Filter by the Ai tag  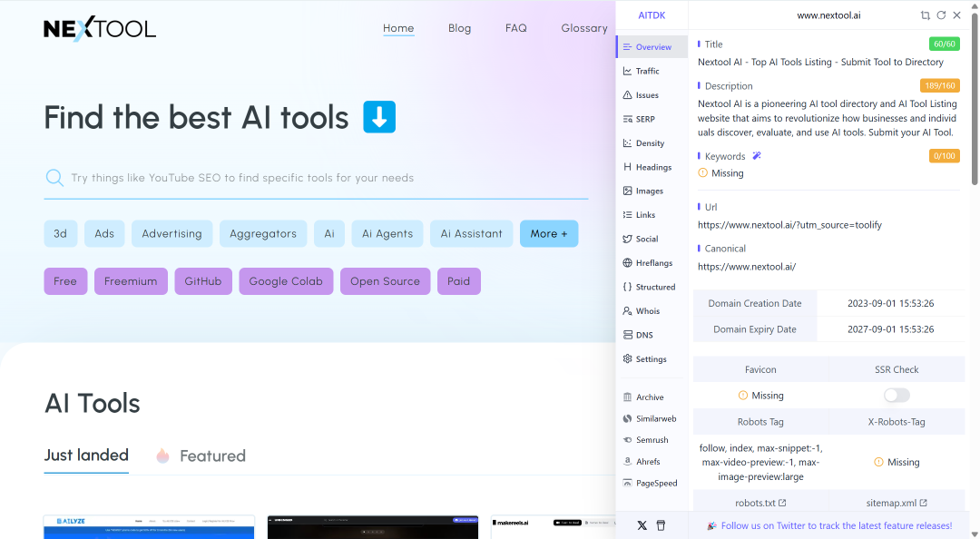click(329, 233)
